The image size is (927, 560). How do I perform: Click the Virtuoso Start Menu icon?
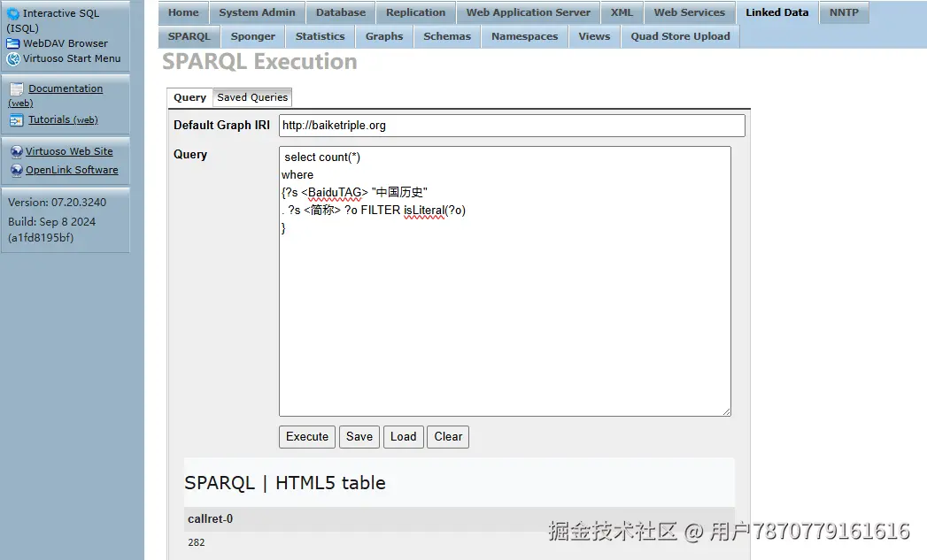[13, 58]
